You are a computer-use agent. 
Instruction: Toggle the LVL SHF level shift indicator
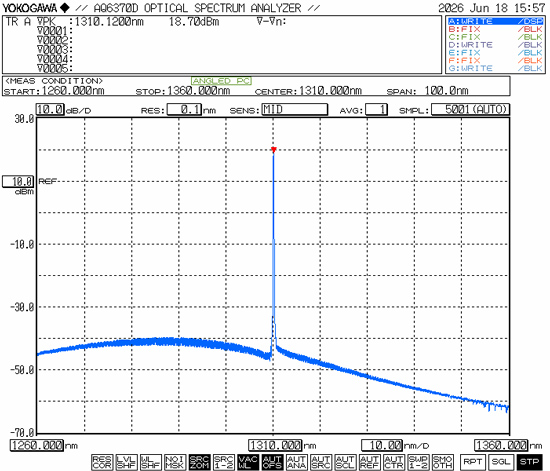coord(126,462)
